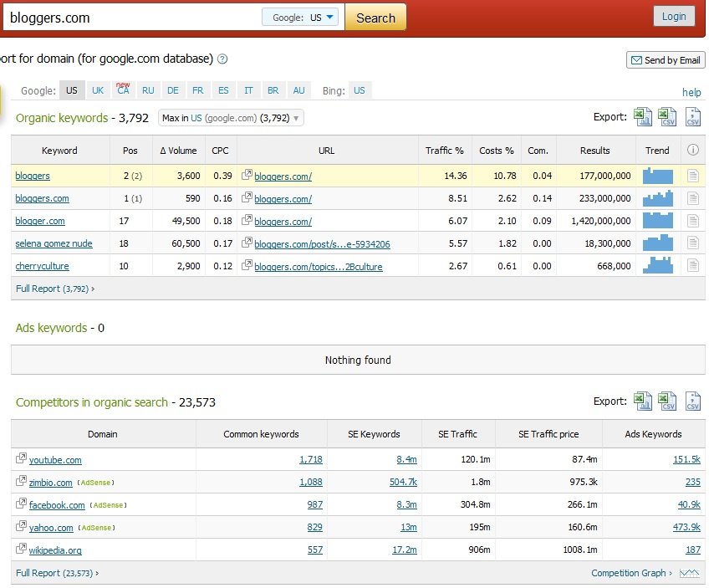View SERP source page icon for blogger.com row

[693, 221]
